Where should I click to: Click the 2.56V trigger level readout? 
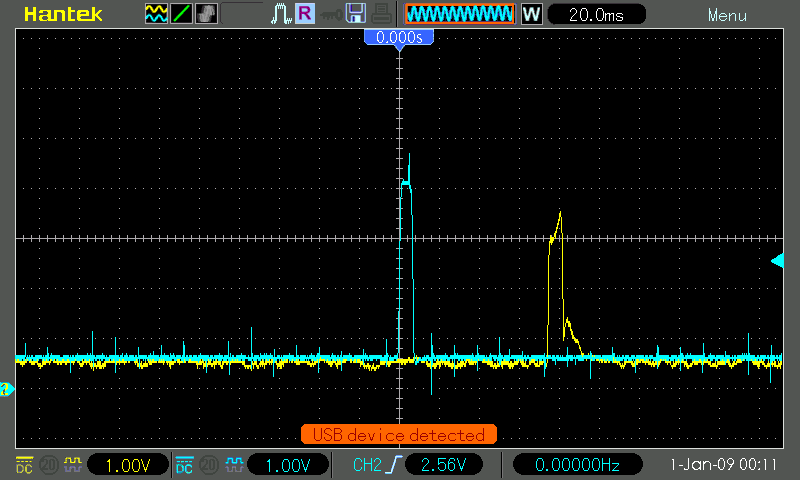click(443, 465)
